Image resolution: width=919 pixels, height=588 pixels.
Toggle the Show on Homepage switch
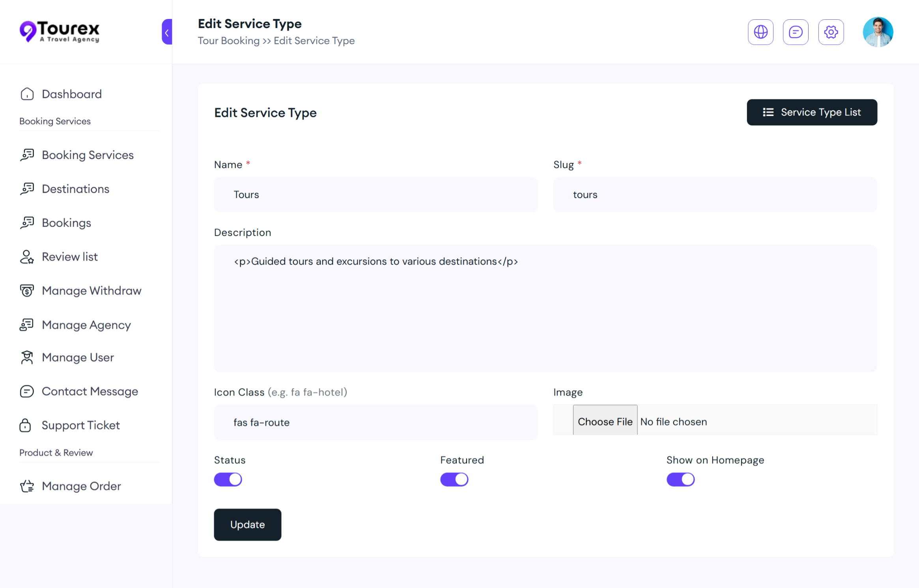coord(680,480)
